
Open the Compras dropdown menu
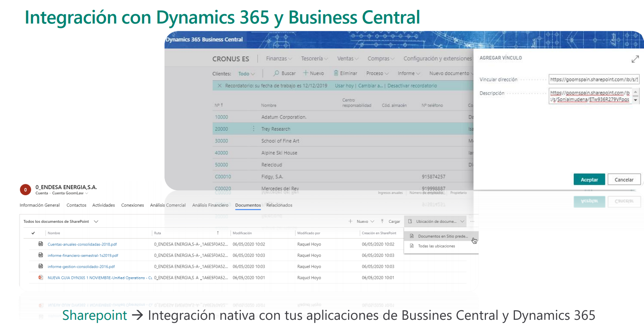pyautogui.click(x=381, y=58)
